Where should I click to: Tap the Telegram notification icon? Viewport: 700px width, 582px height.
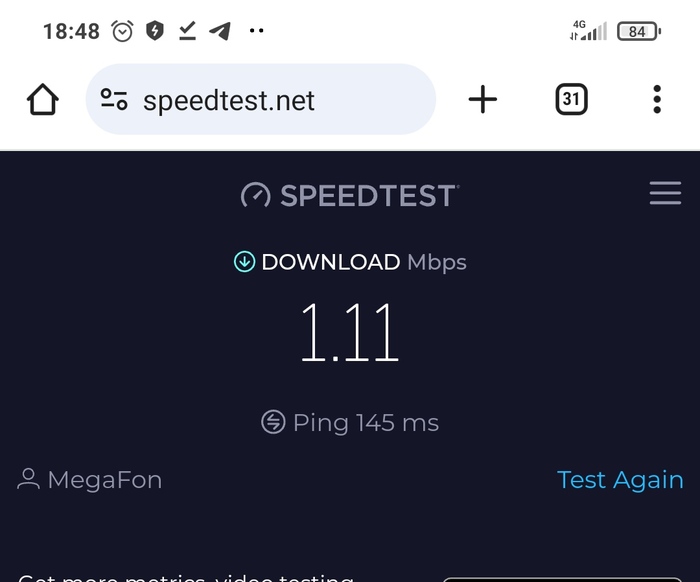click(220, 31)
